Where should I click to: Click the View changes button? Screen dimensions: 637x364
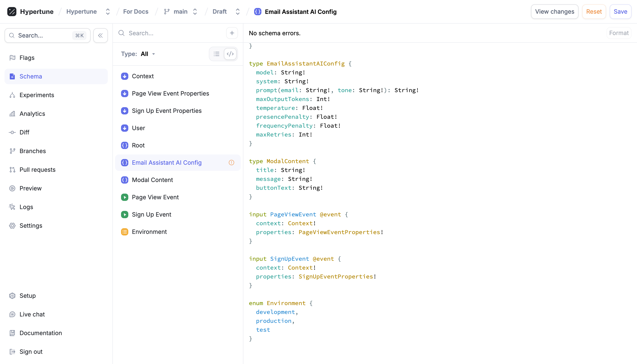point(554,12)
